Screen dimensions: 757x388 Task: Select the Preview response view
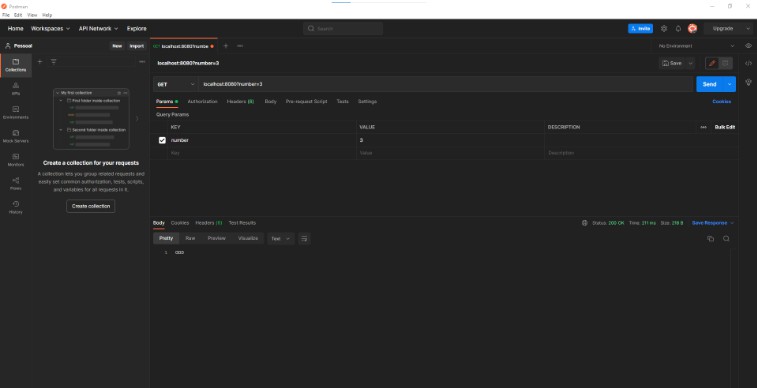click(x=216, y=238)
